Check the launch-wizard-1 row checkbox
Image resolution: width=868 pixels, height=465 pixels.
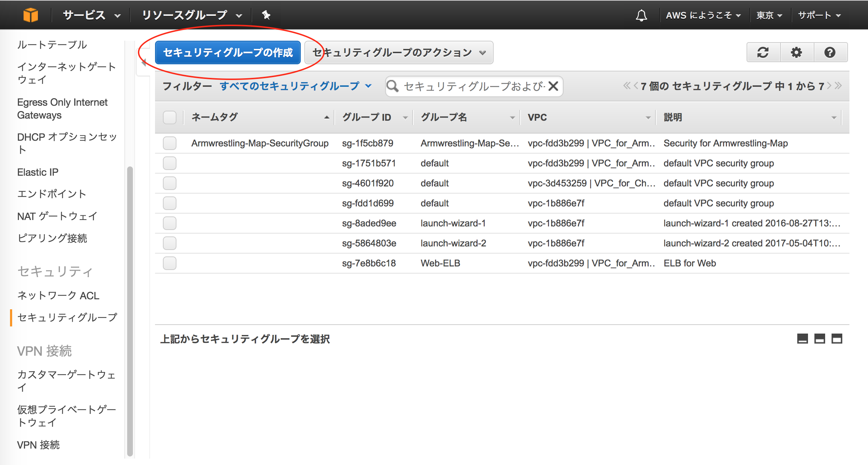click(170, 223)
